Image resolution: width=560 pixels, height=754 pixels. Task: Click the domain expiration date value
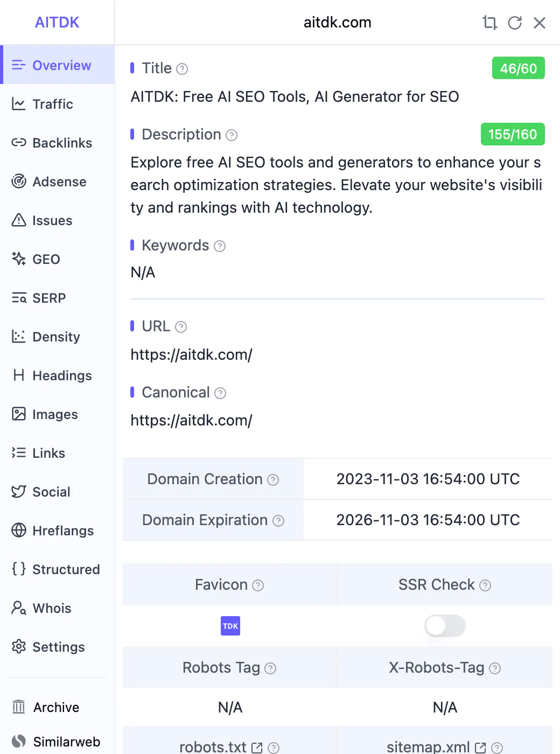(x=428, y=520)
